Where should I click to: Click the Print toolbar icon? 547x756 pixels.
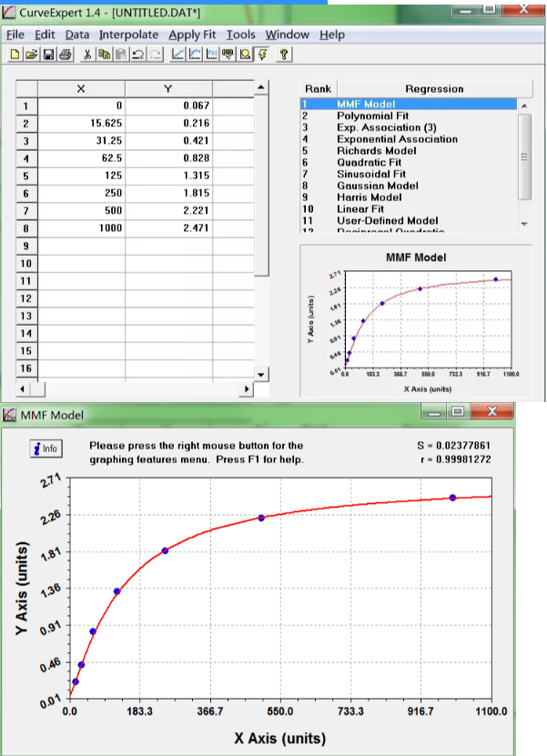click(64, 55)
